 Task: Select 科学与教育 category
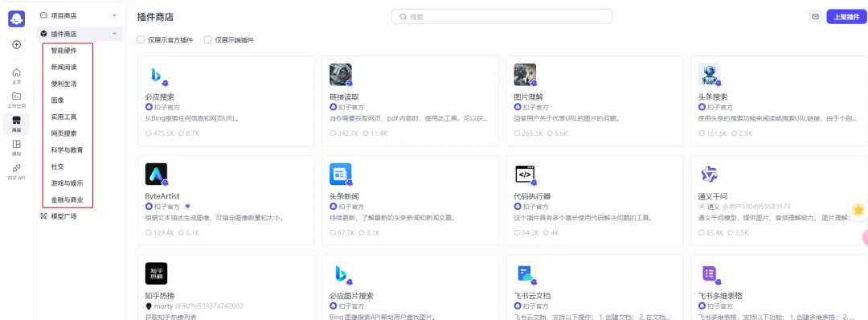click(x=67, y=150)
